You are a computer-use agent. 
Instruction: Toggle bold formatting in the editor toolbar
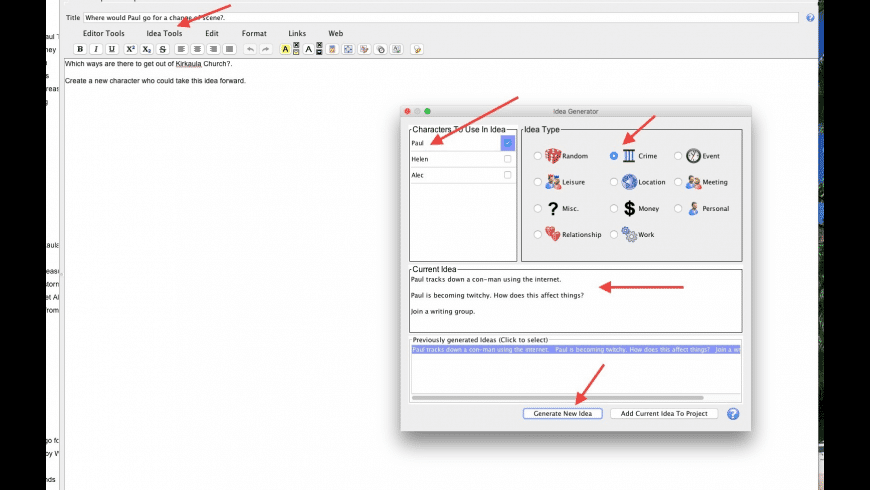pyautogui.click(x=80, y=49)
